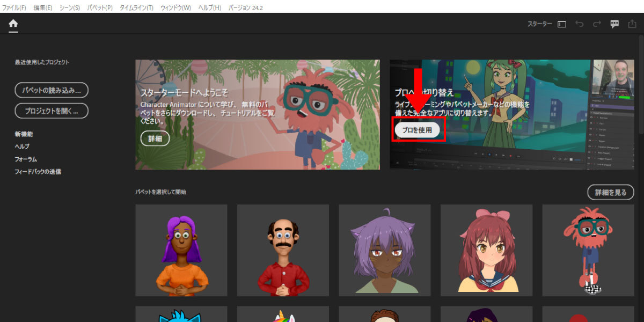Open the ヘルプ(H) menu
Image resolution: width=644 pixels, height=322 pixels.
pos(210,8)
